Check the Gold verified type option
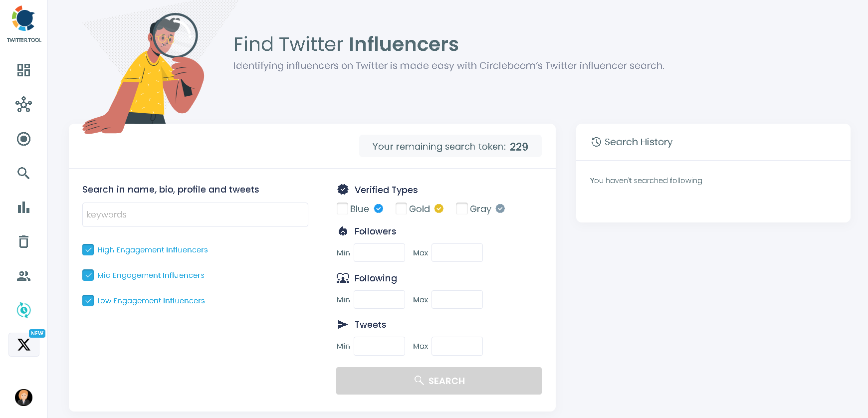 (x=401, y=209)
